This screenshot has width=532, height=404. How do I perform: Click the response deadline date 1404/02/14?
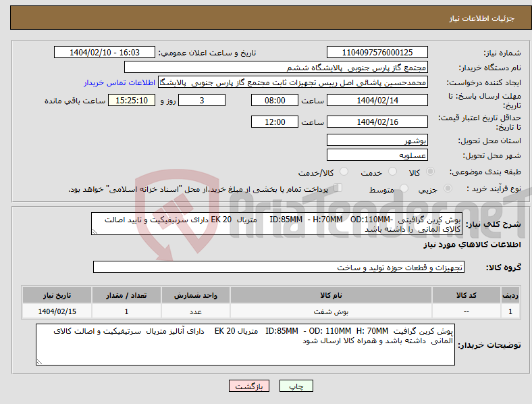click(377, 101)
